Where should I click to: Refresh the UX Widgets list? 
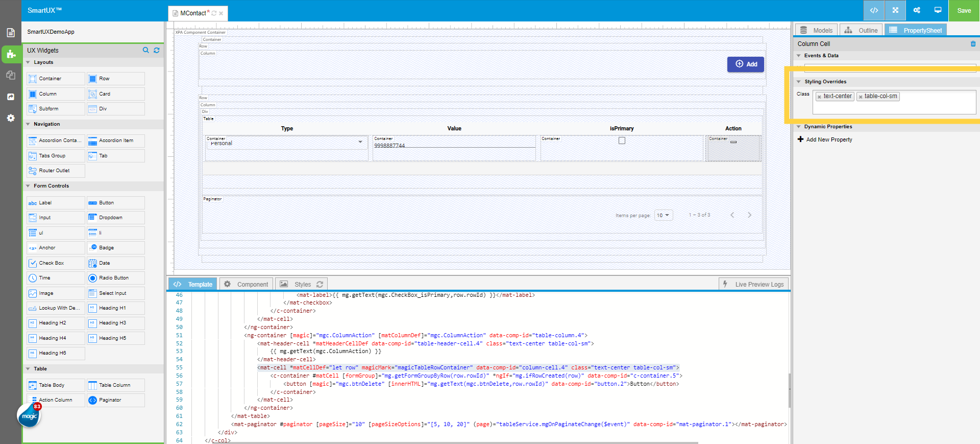(157, 50)
